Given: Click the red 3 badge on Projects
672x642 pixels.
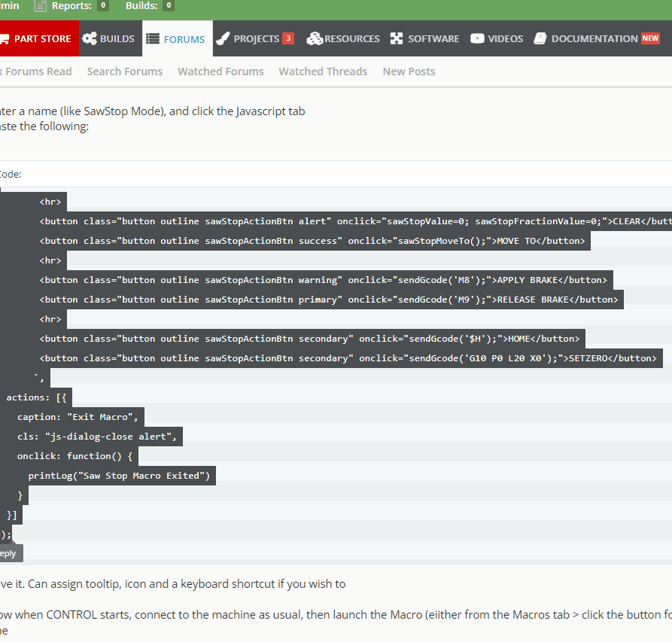Looking at the screenshot, I should pyautogui.click(x=287, y=38).
